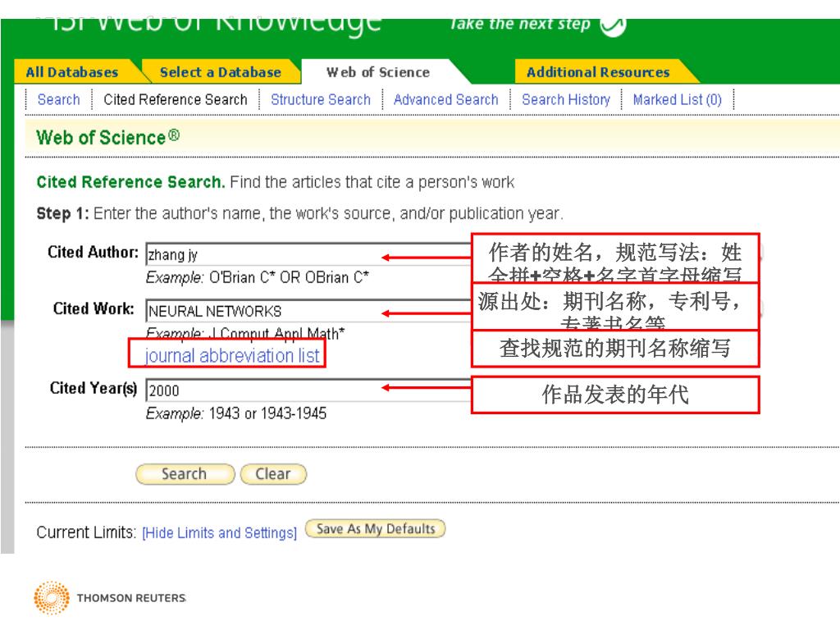Image resolution: width=840 pixels, height=630 pixels.
Task: Open the Web of Science tab
Action: click(378, 72)
